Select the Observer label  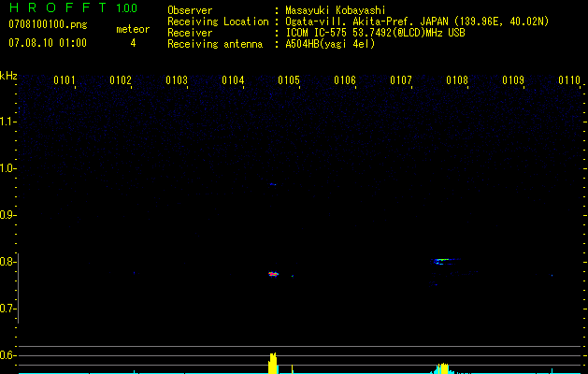pos(190,10)
